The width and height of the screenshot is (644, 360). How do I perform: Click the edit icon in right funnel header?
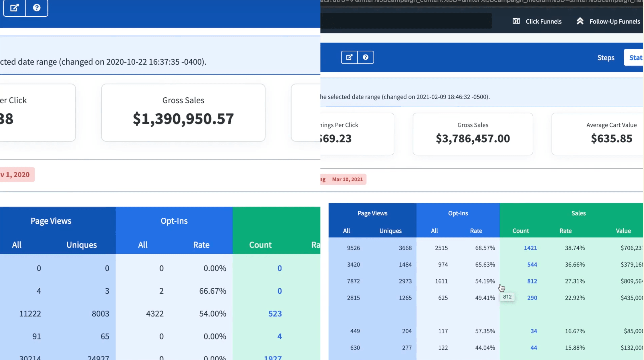click(x=349, y=57)
